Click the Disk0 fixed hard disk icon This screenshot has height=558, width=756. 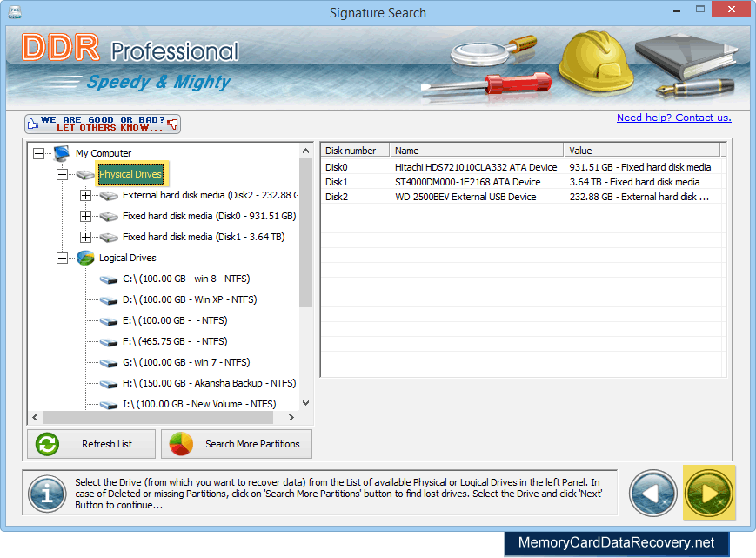tap(109, 217)
